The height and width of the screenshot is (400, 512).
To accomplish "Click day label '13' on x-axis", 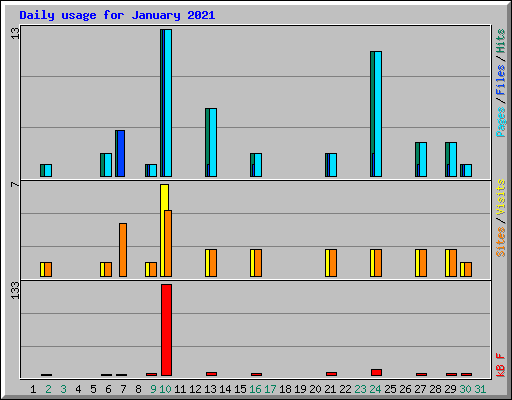I will tap(210, 389).
